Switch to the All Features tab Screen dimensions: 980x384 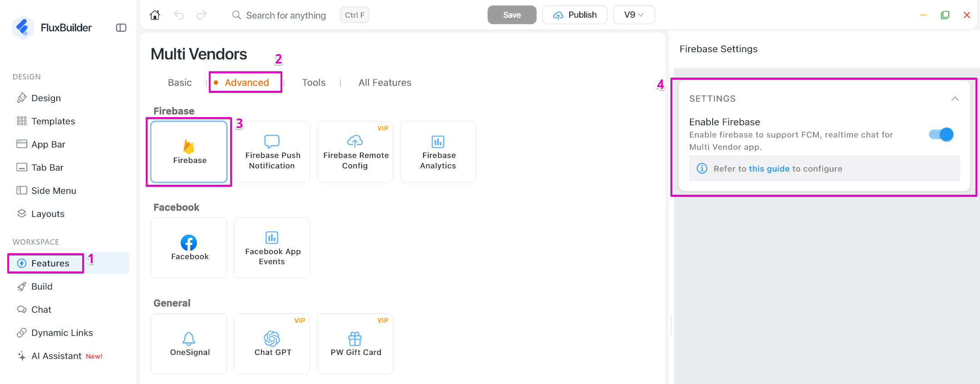pyautogui.click(x=385, y=83)
